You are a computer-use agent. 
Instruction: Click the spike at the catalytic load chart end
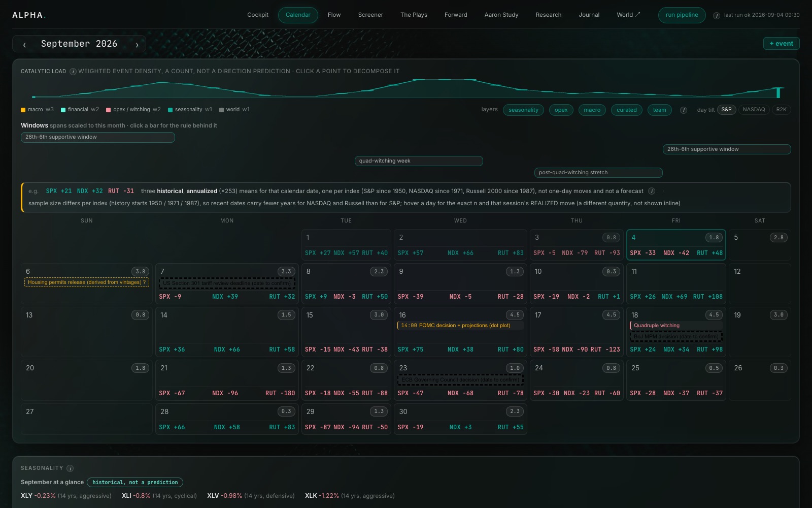click(x=778, y=92)
